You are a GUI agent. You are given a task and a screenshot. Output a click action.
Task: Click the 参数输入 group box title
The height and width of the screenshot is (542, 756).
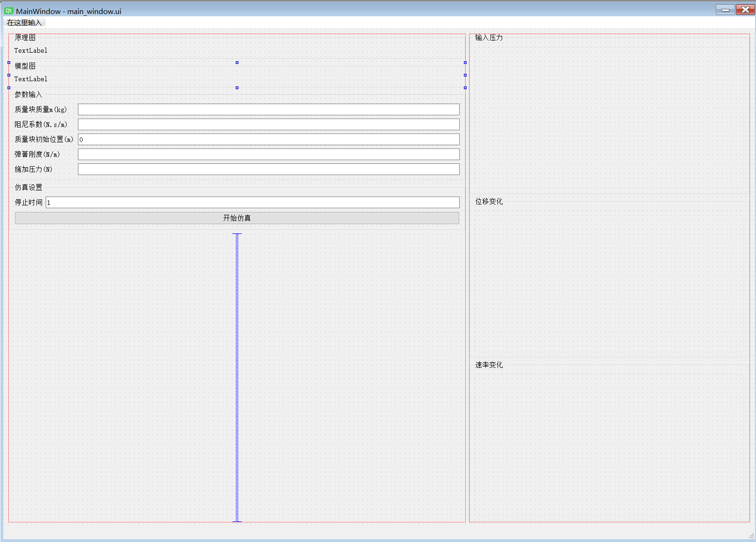(x=28, y=95)
